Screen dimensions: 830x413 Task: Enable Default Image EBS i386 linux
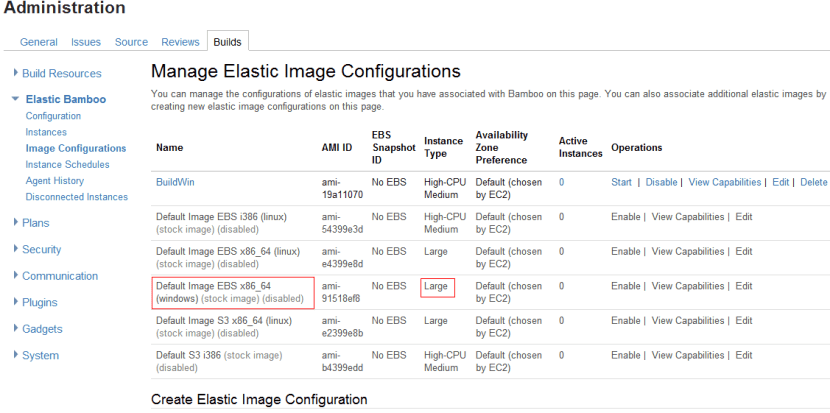coord(625,217)
